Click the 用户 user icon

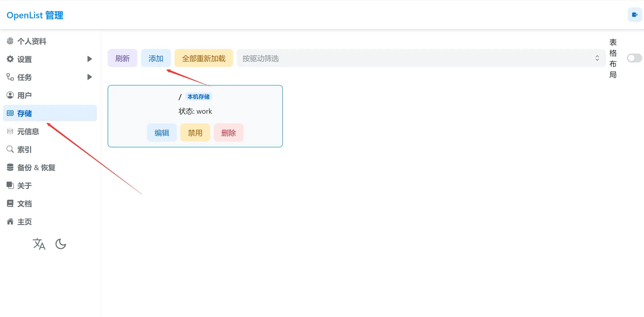coord(10,95)
